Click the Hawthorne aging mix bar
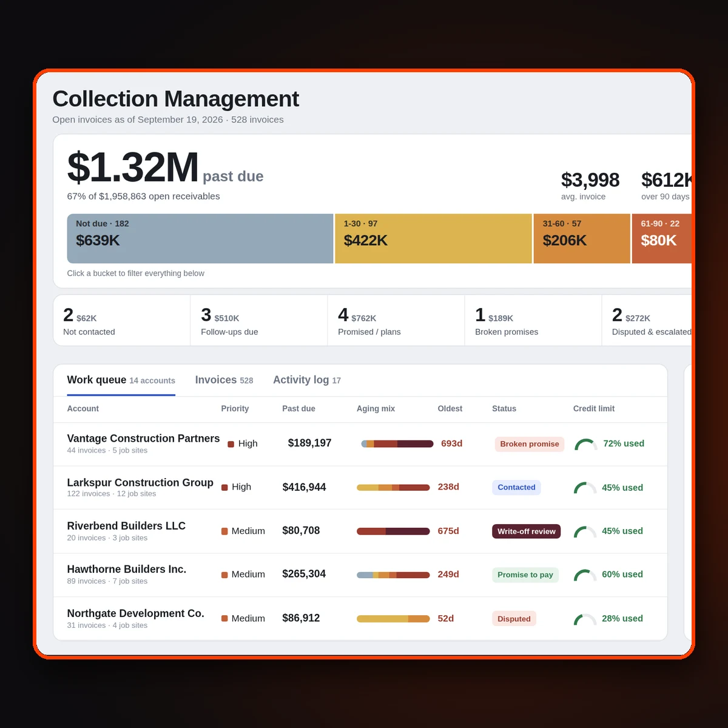Screen dimensions: 728x728 tap(393, 575)
